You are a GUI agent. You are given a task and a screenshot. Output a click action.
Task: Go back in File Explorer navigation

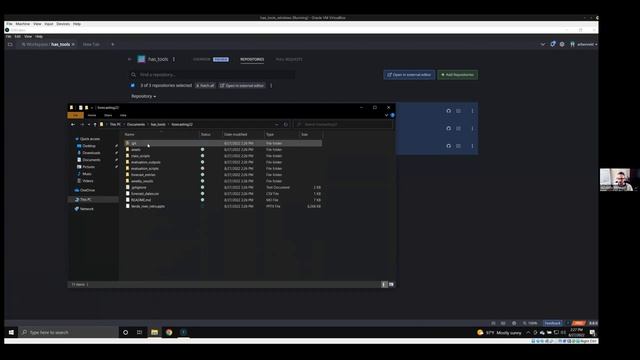tap(73, 124)
